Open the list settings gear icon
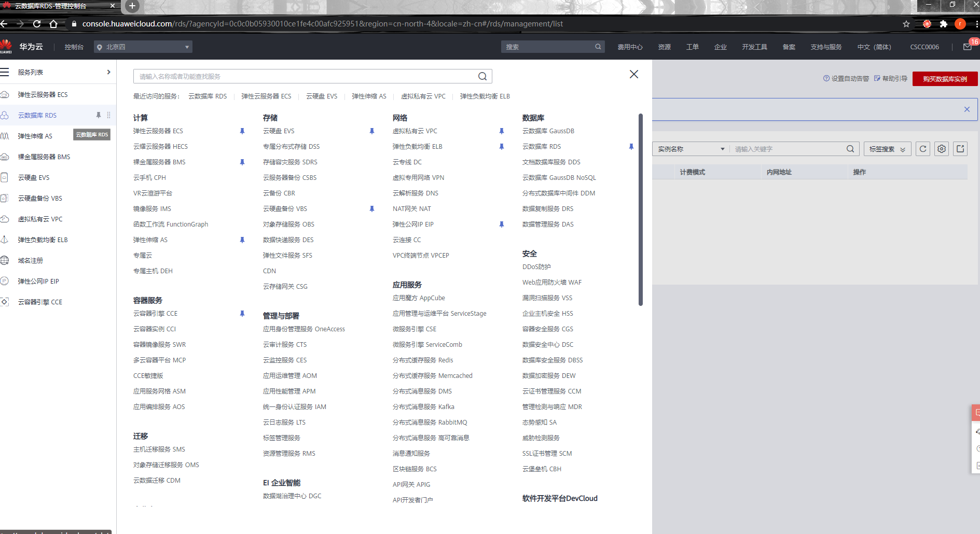 pos(942,149)
